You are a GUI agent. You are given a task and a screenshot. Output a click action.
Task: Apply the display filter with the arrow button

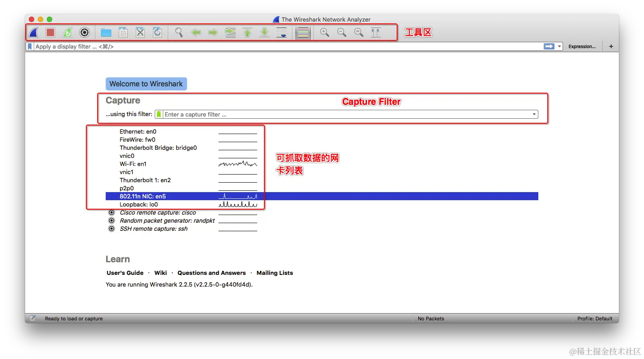coord(549,46)
